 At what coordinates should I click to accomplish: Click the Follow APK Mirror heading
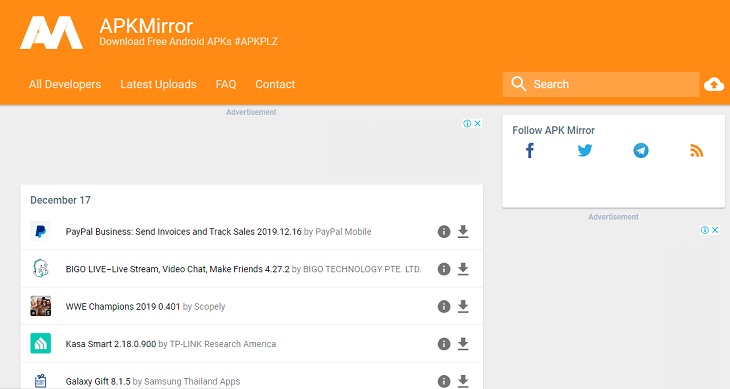tap(554, 130)
